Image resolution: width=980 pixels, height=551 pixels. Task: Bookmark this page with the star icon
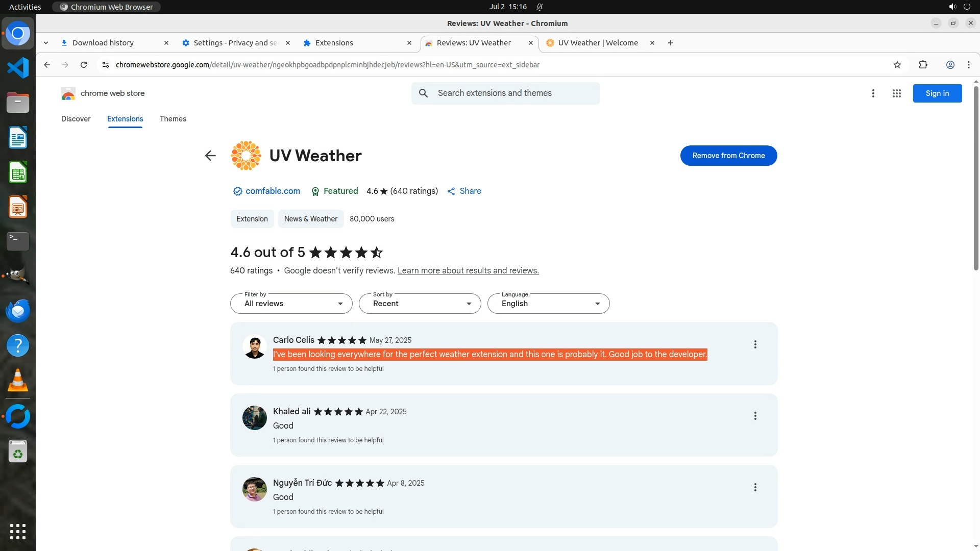[897, 65]
